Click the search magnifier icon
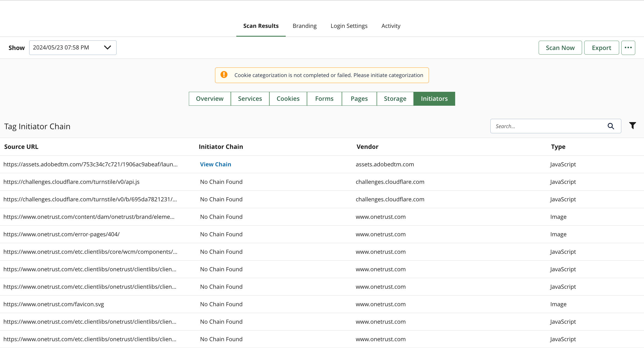The width and height of the screenshot is (644, 348). click(611, 126)
